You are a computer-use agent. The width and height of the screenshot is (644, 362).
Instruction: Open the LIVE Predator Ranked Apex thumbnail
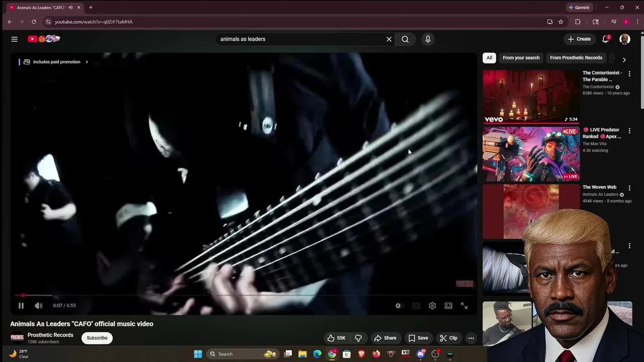click(531, 154)
